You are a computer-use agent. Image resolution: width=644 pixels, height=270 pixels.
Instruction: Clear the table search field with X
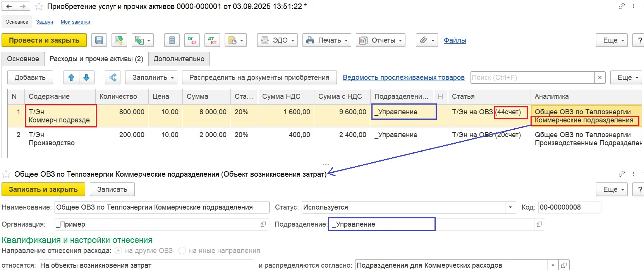coord(600,77)
